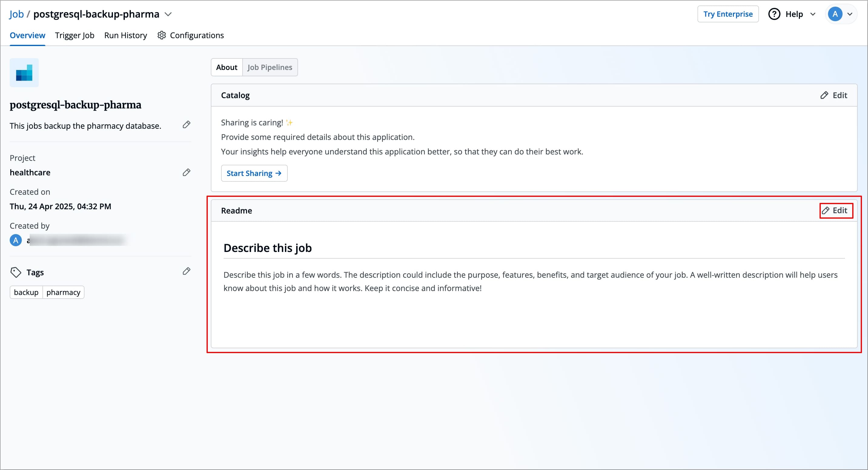Select the pharmacy tag
868x470 pixels.
coord(63,292)
